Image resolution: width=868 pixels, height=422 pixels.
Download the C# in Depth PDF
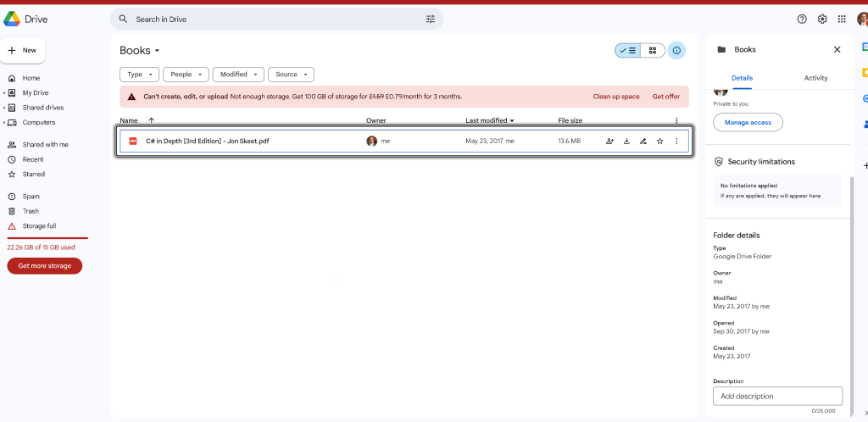[x=626, y=141]
